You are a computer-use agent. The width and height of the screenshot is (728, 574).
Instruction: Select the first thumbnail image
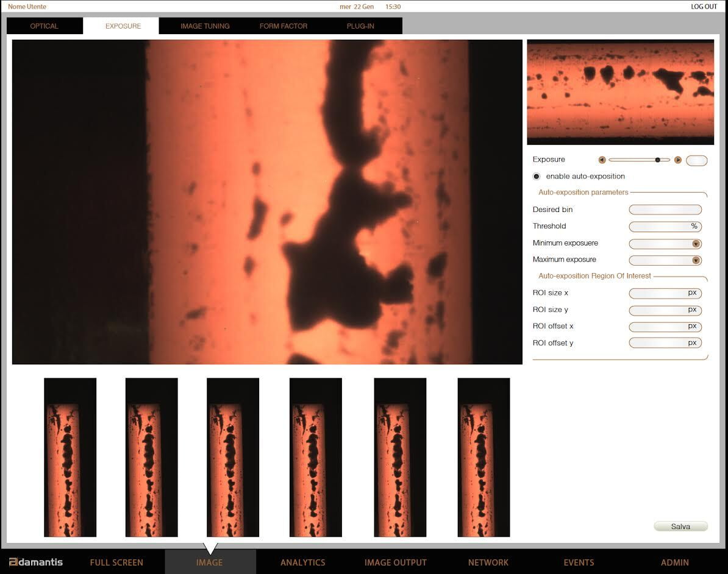pos(70,457)
